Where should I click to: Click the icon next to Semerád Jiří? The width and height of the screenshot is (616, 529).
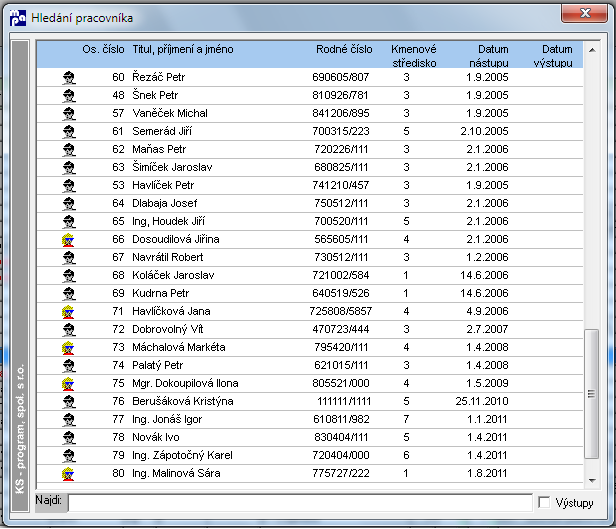[69, 132]
